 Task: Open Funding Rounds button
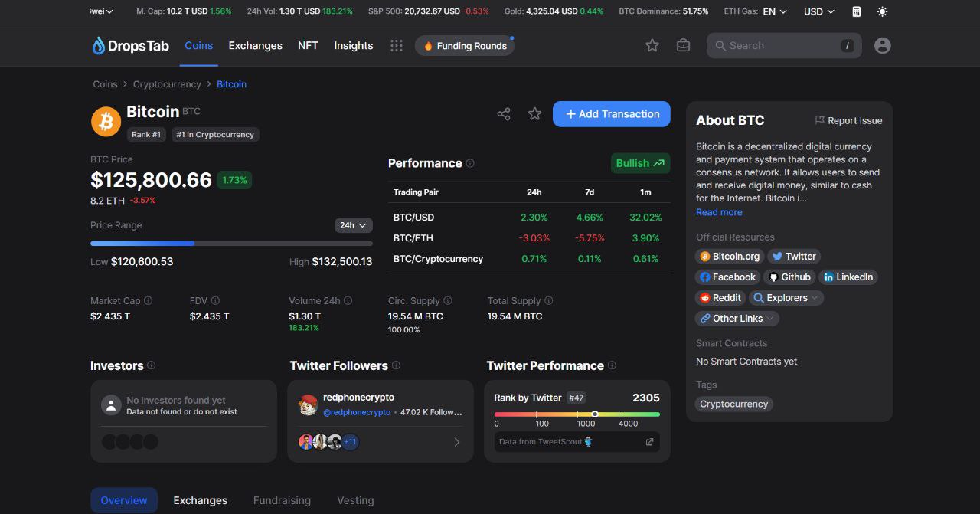[x=465, y=46]
